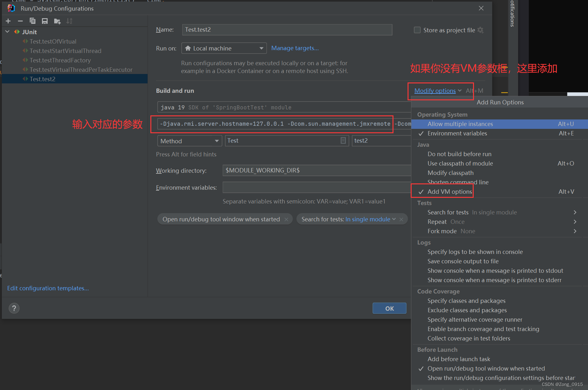
Task: Select Collect coverage in test folders
Action: (499, 338)
